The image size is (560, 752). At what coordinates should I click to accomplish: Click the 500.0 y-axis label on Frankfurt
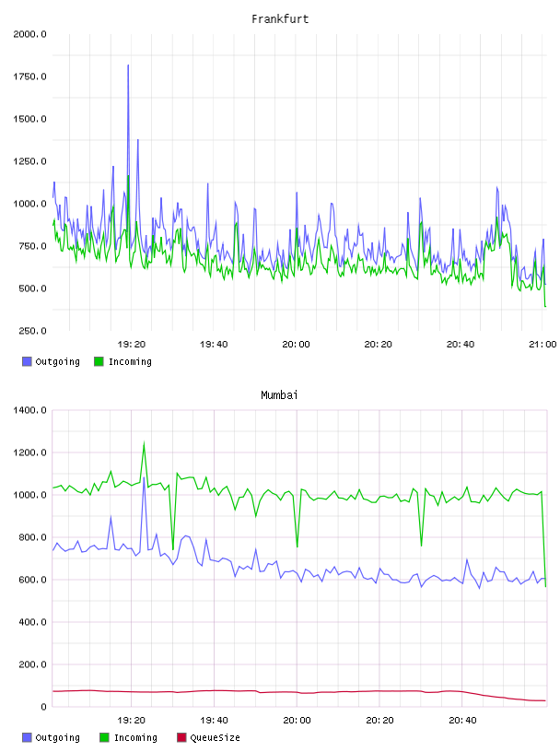point(32,288)
